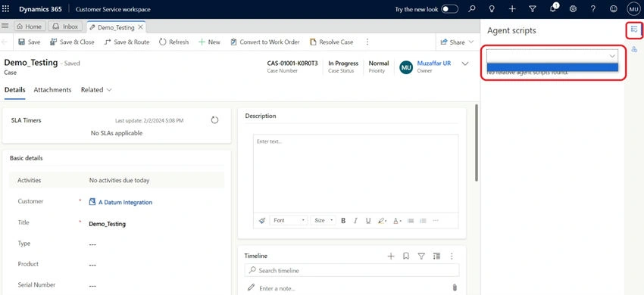Toggle bold formatting
644x295 pixels.
(x=343, y=221)
